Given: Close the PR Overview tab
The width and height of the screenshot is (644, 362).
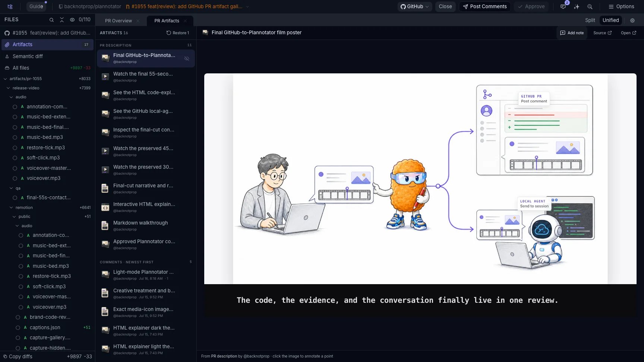Looking at the screenshot, I should (x=138, y=21).
